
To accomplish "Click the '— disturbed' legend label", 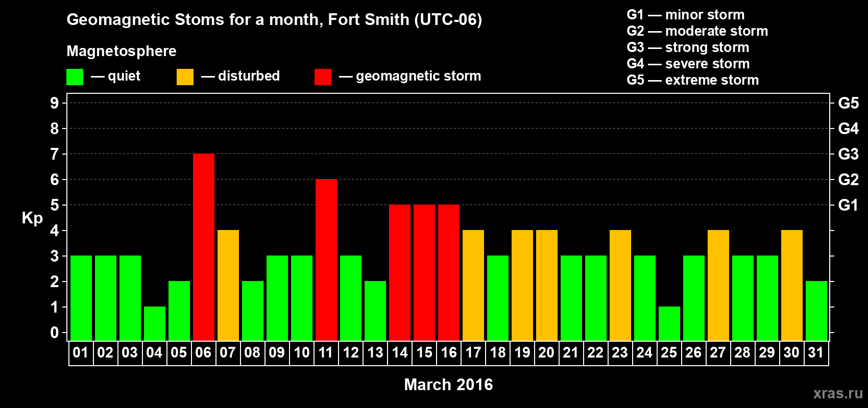I will pos(240,76).
